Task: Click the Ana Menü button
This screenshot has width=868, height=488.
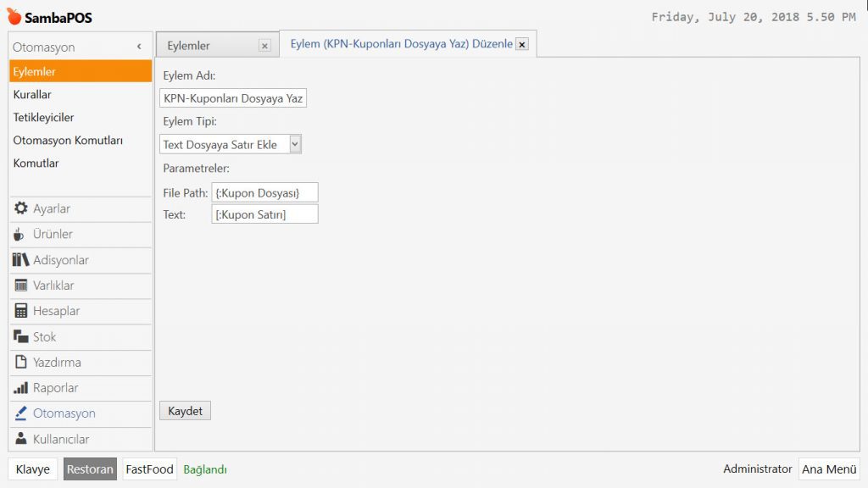Action: pos(828,469)
